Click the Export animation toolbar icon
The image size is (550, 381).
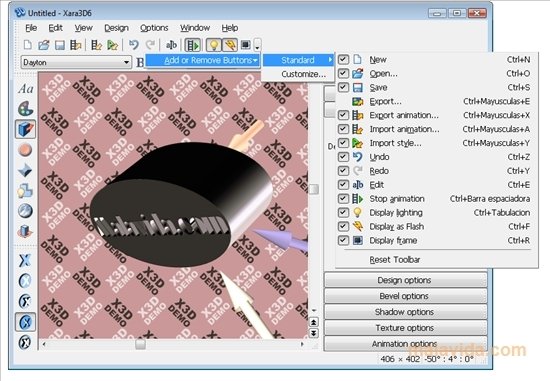tap(75, 45)
